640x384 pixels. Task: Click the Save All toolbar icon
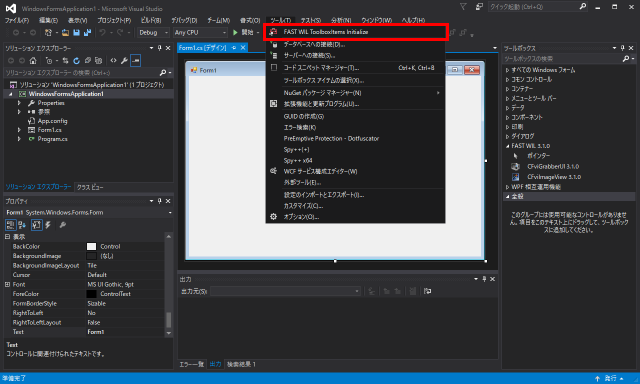(87, 32)
